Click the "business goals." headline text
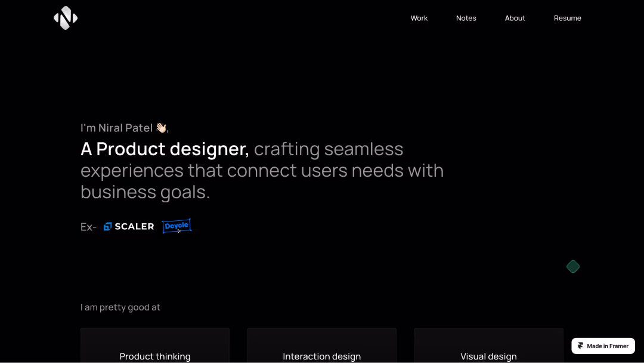Viewport: 644px width, 363px height. coord(145,192)
